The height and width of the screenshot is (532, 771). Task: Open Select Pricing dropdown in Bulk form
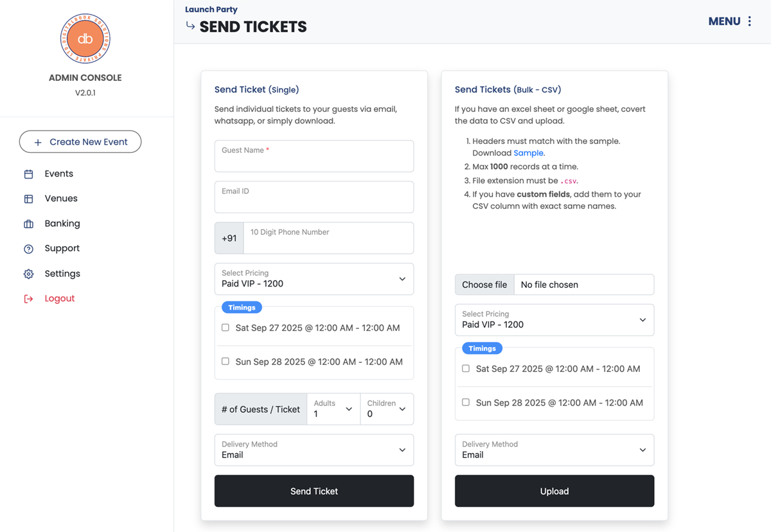(x=554, y=320)
